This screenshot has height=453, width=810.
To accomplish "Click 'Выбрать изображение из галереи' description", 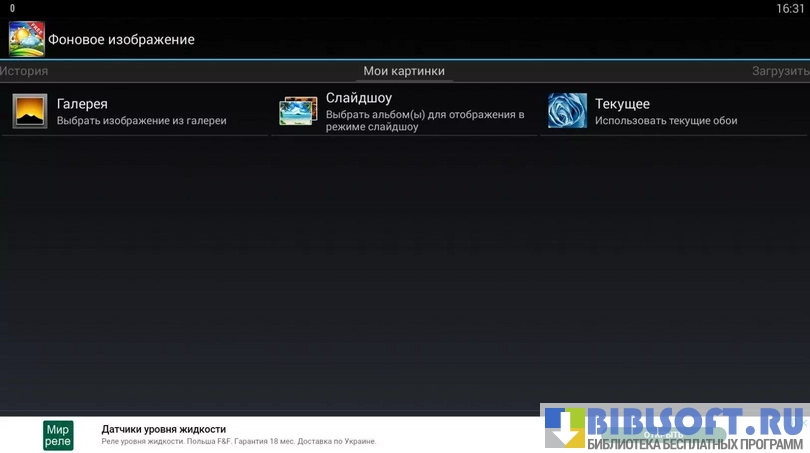I will click(141, 121).
